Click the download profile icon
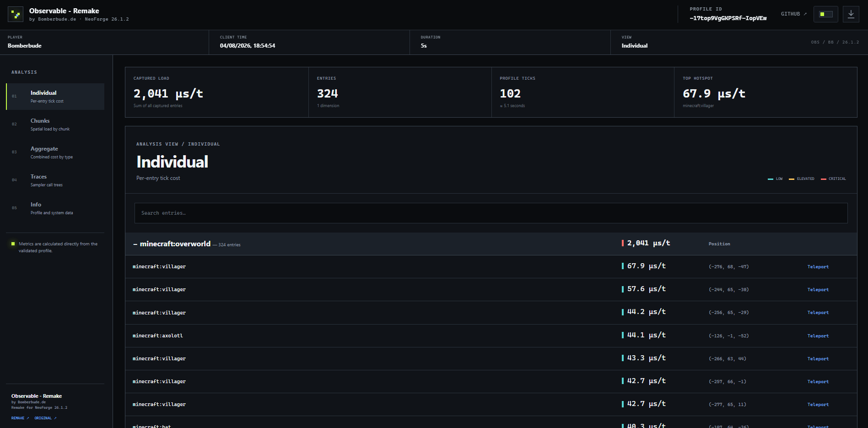Viewport: 868px width, 428px height. click(x=851, y=14)
